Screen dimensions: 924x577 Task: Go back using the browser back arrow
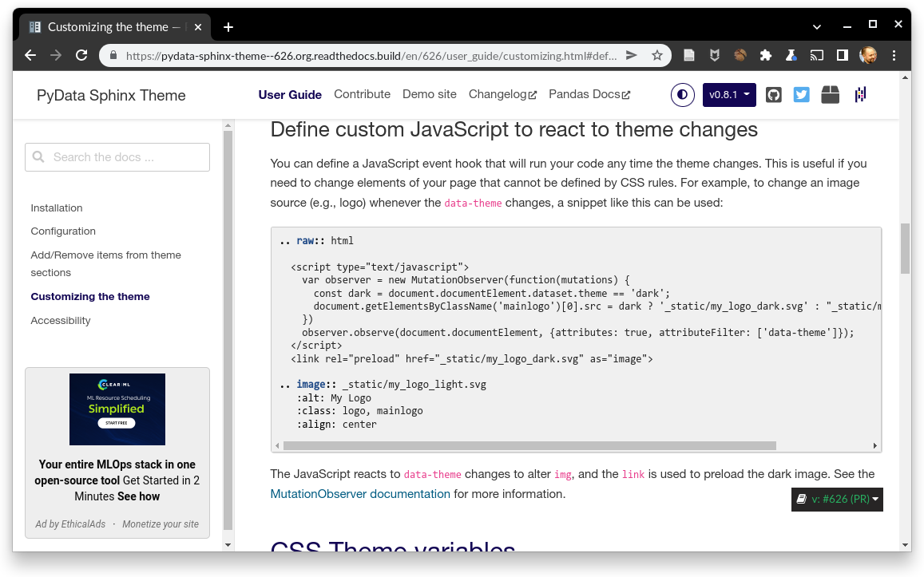pyautogui.click(x=30, y=55)
